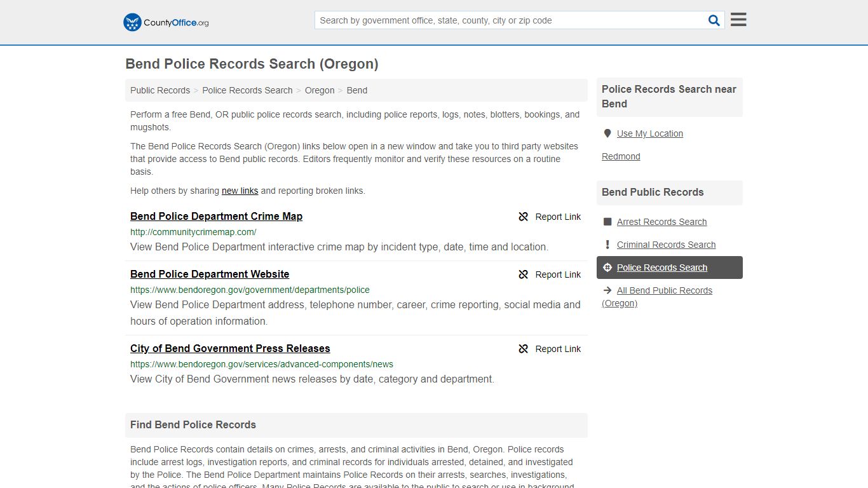Click the Police Records Search near Bend heading
The height and width of the screenshot is (488, 868).
[669, 97]
